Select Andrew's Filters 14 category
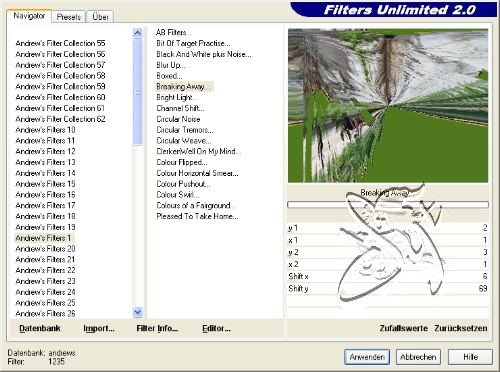This screenshot has width=500, height=372. [45, 173]
